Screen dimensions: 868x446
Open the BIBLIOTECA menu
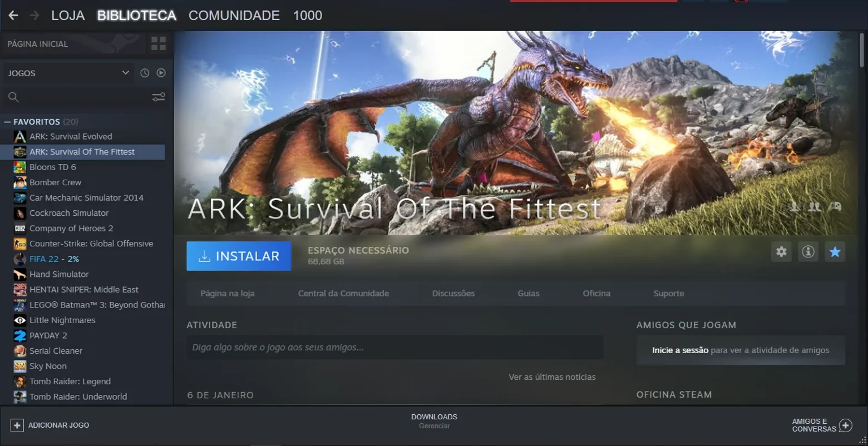[137, 16]
